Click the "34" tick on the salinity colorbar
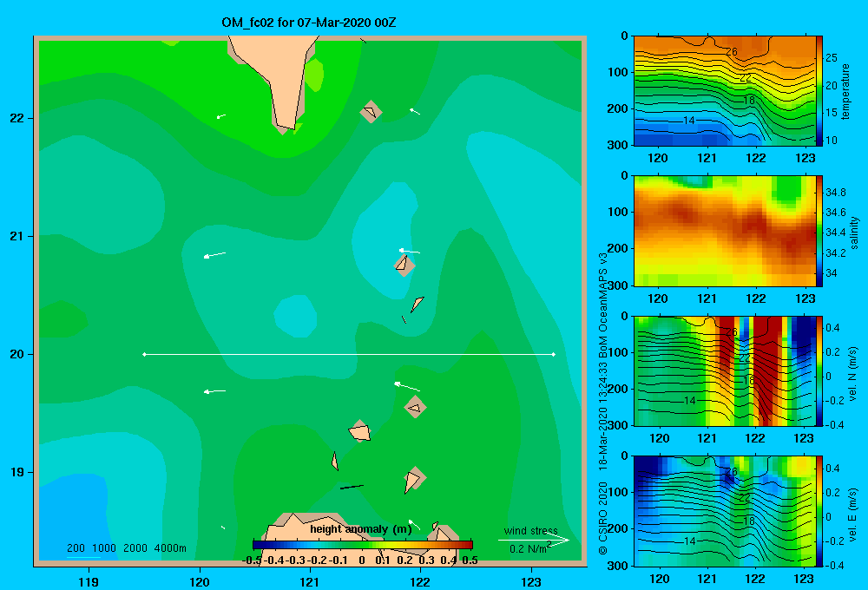This screenshot has width=868, height=590. tap(832, 273)
